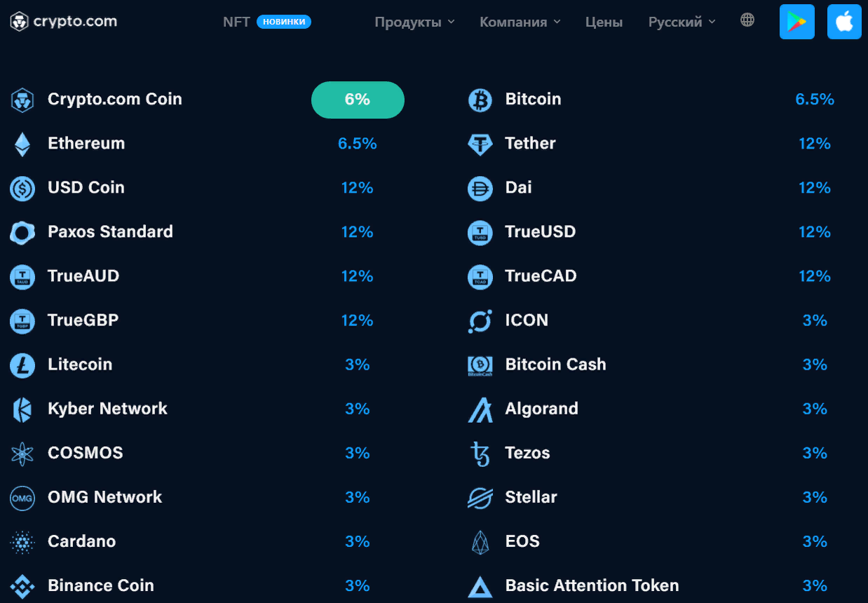The image size is (868, 603).
Task: Click the App Store download badge
Action: point(844,21)
